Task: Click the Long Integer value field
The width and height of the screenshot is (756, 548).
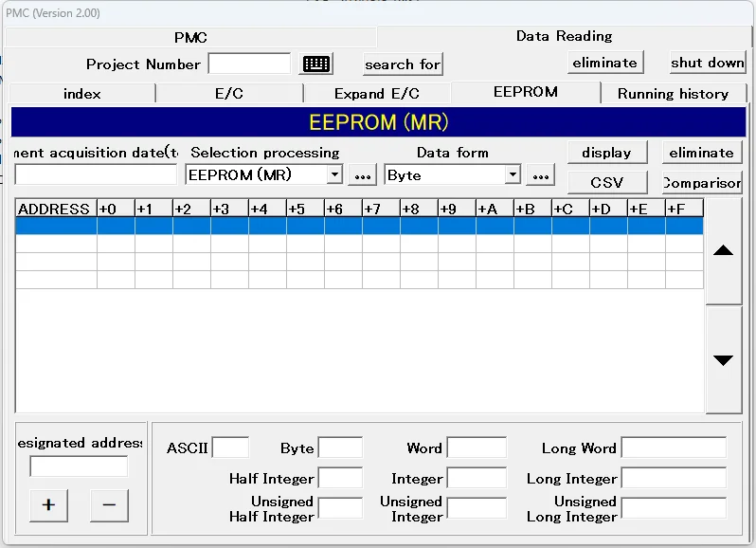Action: [x=674, y=478]
